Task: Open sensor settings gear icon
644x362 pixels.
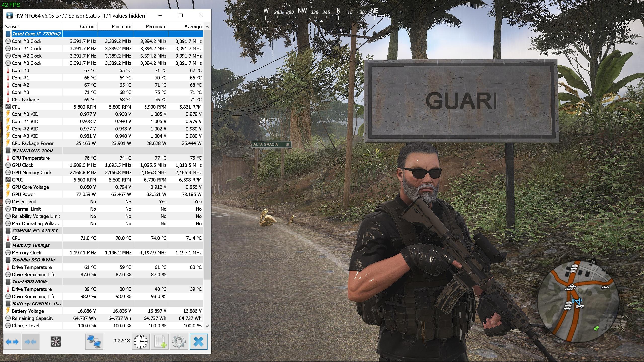Action: click(x=179, y=342)
